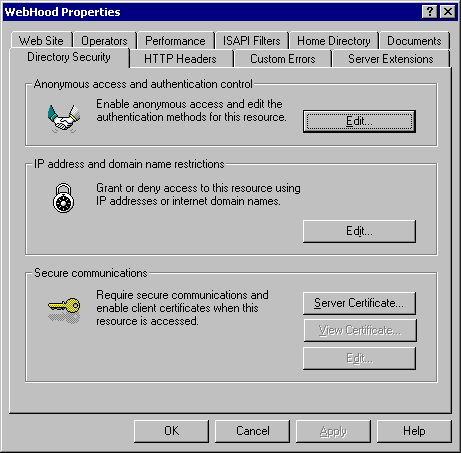
Task: Open the Operators tab
Action: coord(104,41)
